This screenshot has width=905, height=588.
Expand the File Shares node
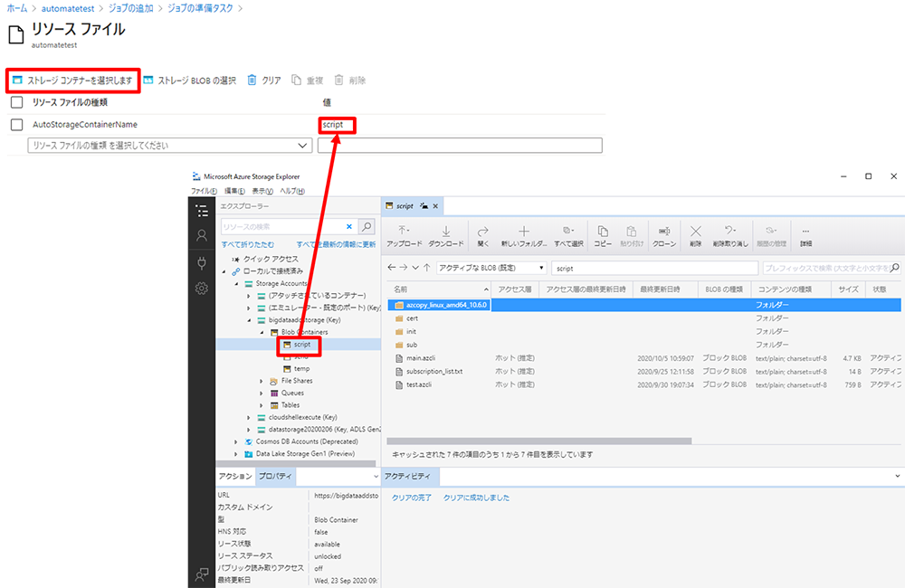[x=262, y=381]
